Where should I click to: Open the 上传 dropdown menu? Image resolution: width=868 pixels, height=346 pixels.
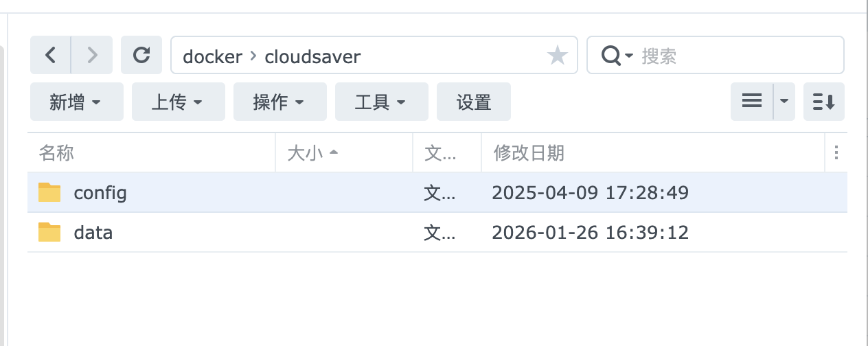tap(178, 102)
